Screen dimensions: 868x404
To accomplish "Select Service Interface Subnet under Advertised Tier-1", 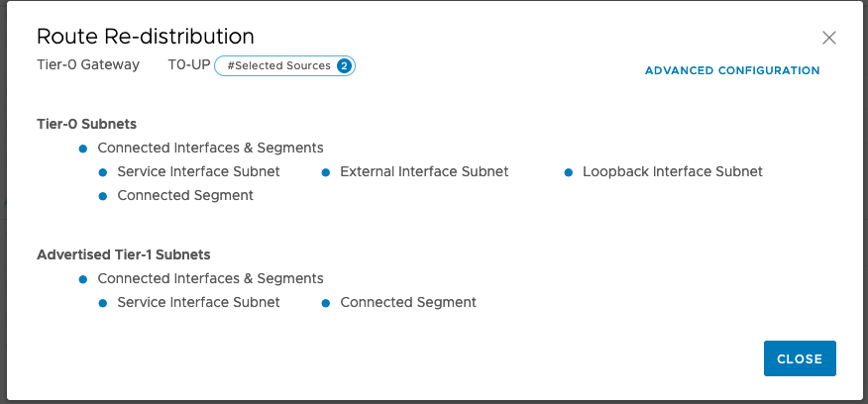I will 198,303.
